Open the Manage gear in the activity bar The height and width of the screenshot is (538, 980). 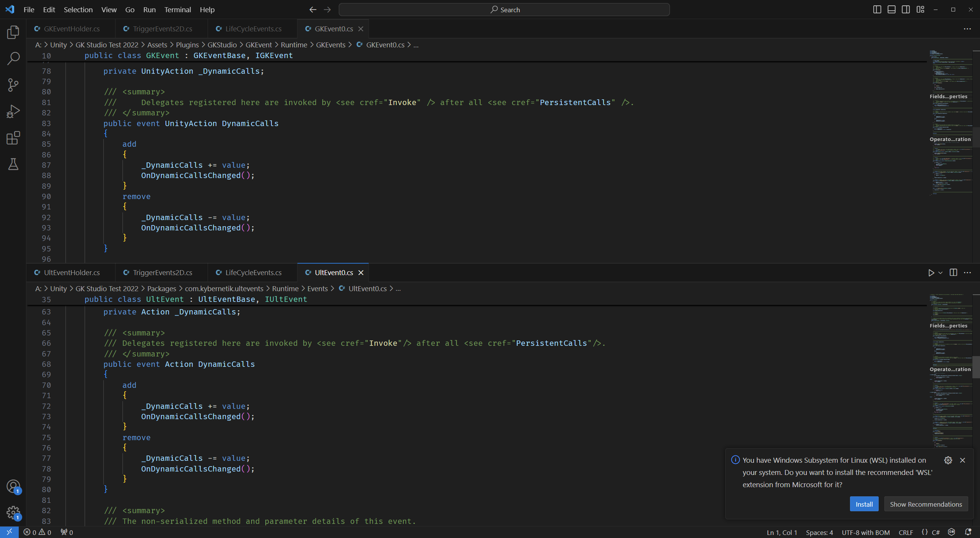[x=13, y=513]
